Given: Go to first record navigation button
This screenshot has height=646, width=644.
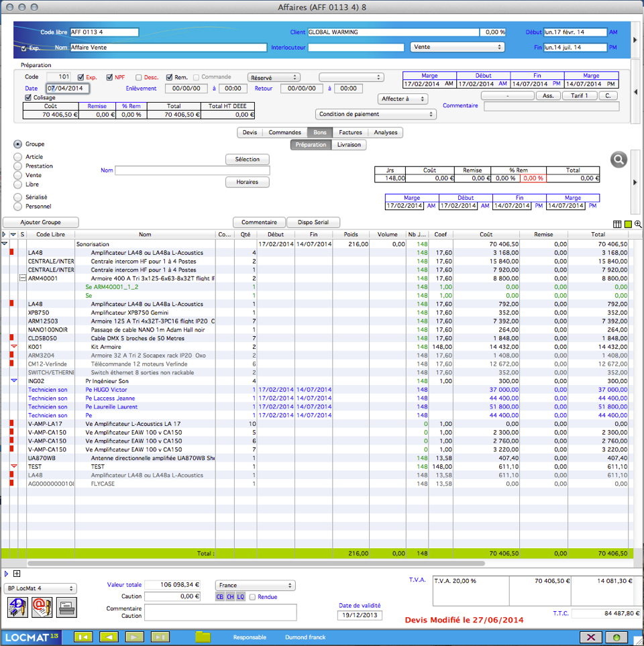Looking at the screenshot, I should tap(83, 637).
